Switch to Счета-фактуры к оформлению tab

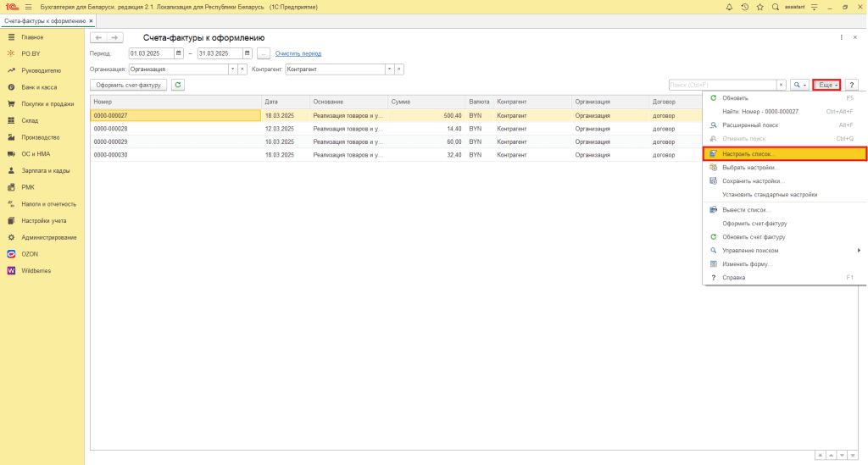coord(45,21)
